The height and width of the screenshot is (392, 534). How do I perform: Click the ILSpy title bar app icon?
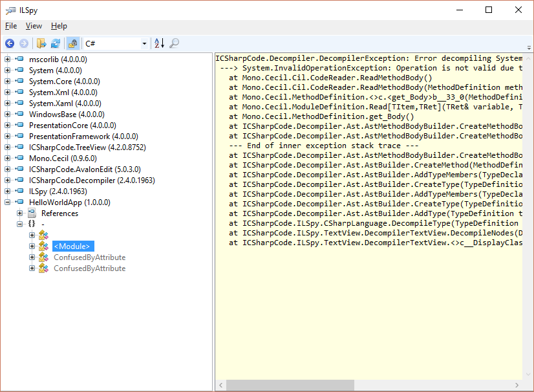click(x=11, y=10)
